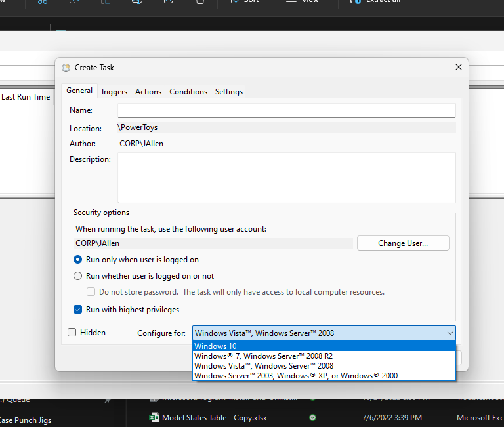This screenshot has height=427, width=504.
Task: Click the Name input field
Action: (x=286, y=110)
